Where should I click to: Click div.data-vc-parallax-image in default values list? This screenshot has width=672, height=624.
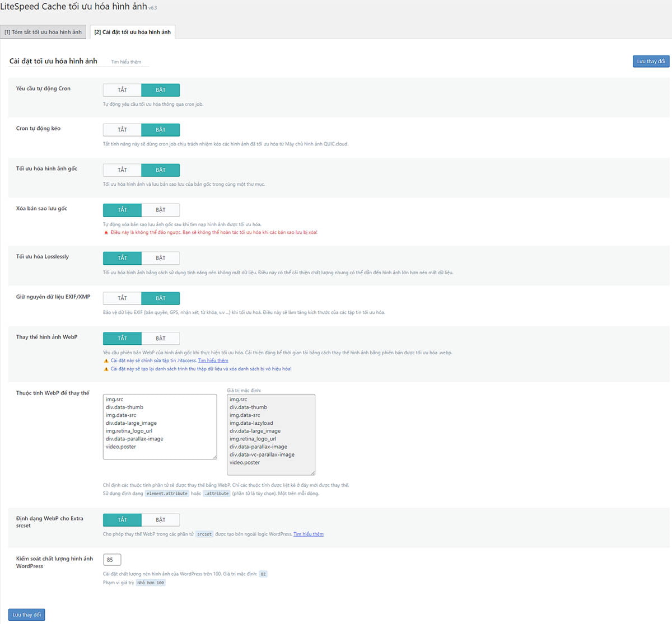click(x=262, y=454)
